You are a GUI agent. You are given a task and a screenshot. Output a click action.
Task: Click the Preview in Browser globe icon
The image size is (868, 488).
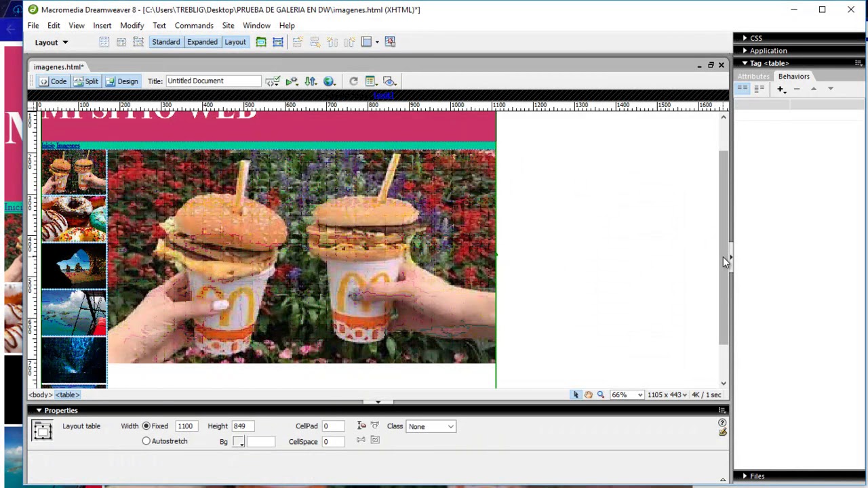point(330,81)
